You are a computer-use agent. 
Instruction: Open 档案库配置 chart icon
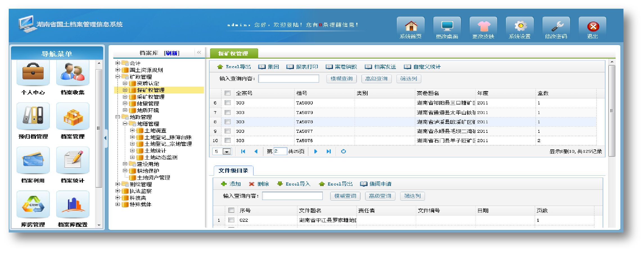73,204
